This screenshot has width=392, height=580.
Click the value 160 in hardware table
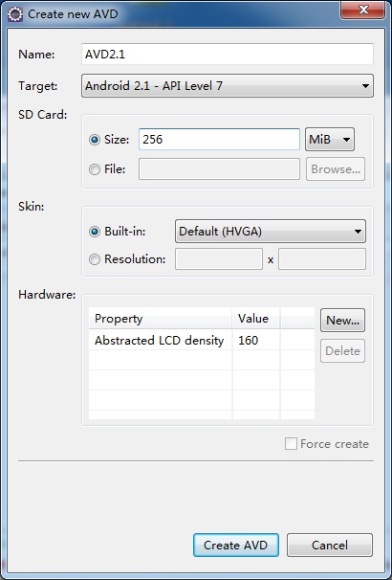click(248, 341)
